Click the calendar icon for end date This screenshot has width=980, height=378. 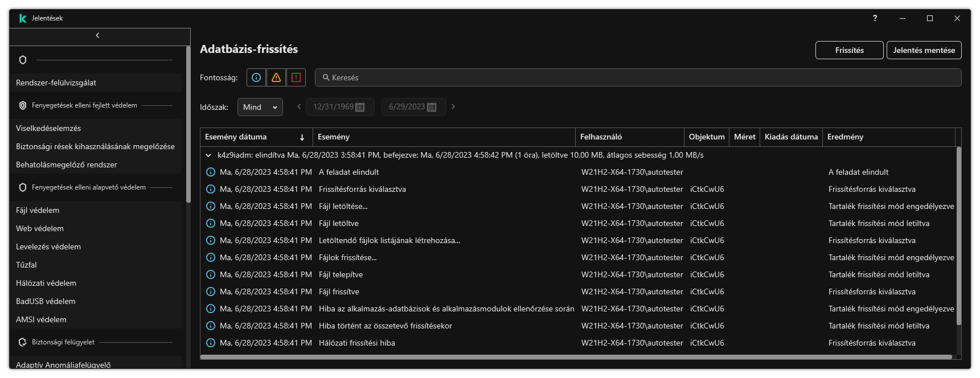point(432,107)
